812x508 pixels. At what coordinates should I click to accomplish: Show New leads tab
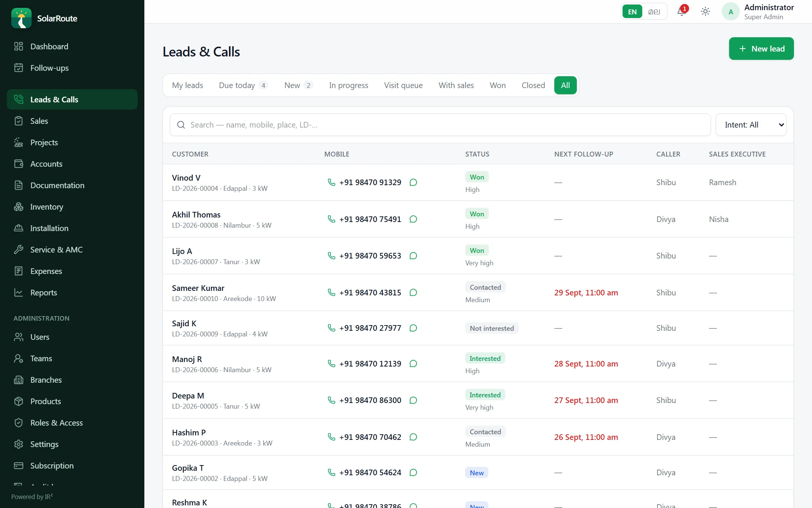coord(298,85)
